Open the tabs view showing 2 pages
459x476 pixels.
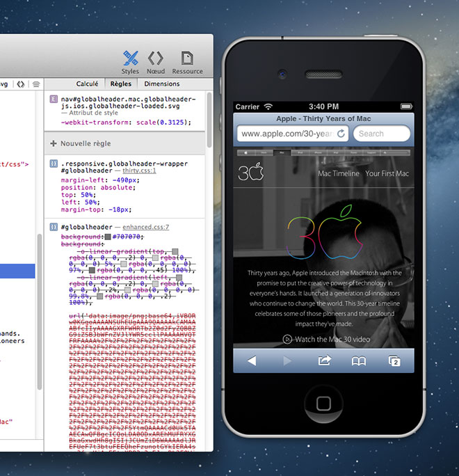tap(394, 361)
